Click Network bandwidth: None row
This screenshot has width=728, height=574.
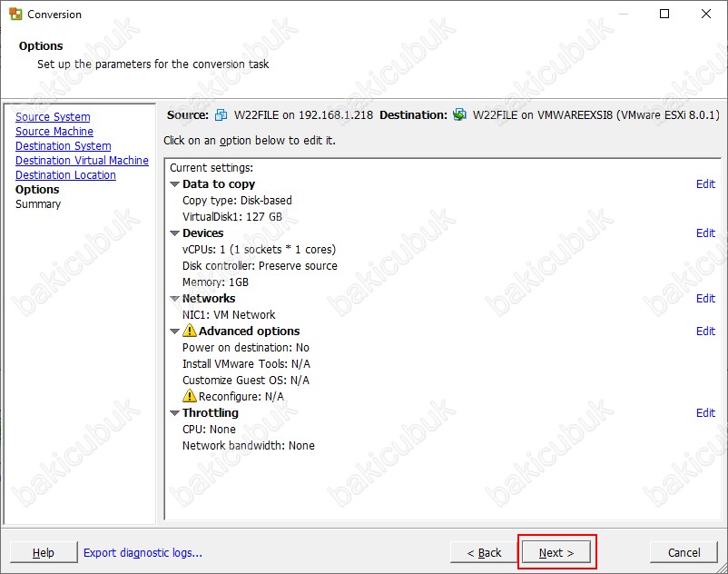click(x=249, y=445)
